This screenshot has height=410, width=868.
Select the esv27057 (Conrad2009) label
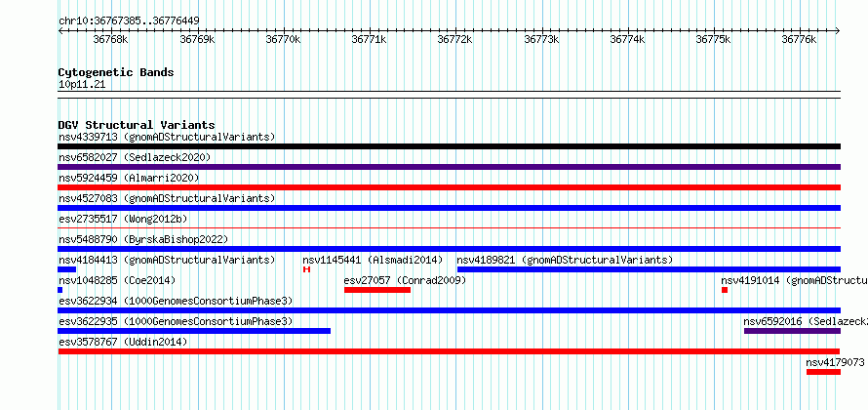pyautogui.click(x=405, y=280)
